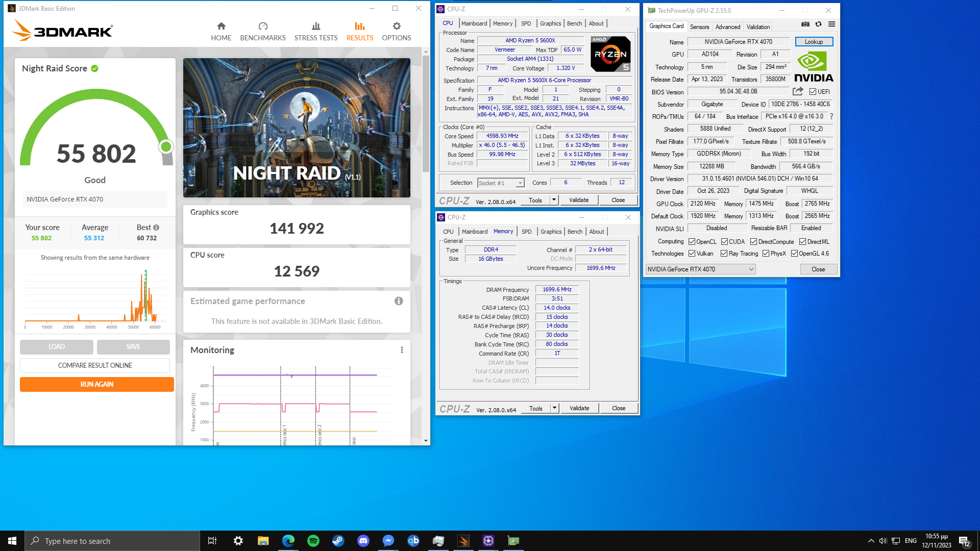Open Graphics tab in lower CPU-Z window

click(551, 232)
